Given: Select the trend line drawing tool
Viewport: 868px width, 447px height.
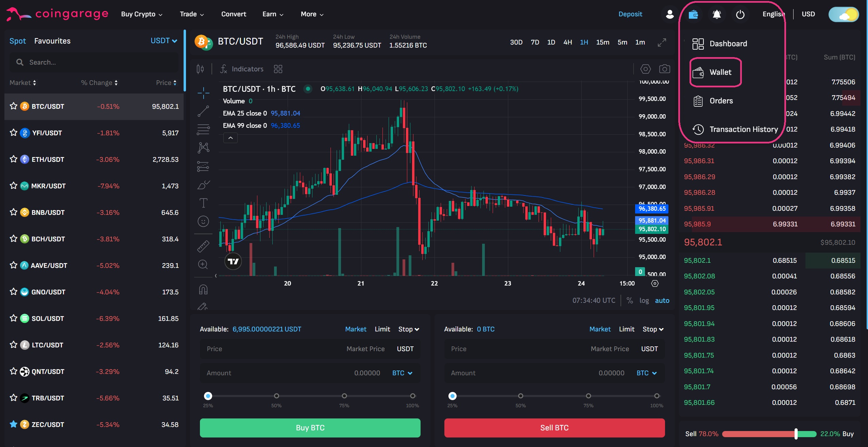Looking at the screenshot, I should coord(203,111).
